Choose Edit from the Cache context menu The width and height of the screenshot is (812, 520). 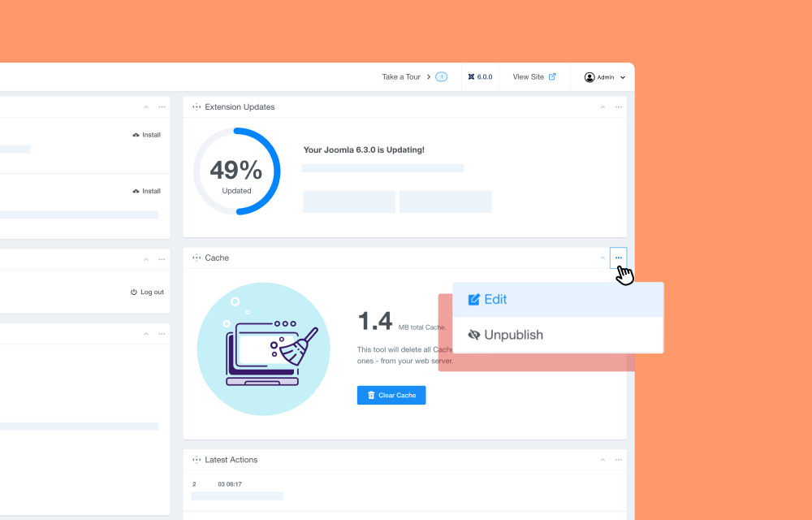488,300
